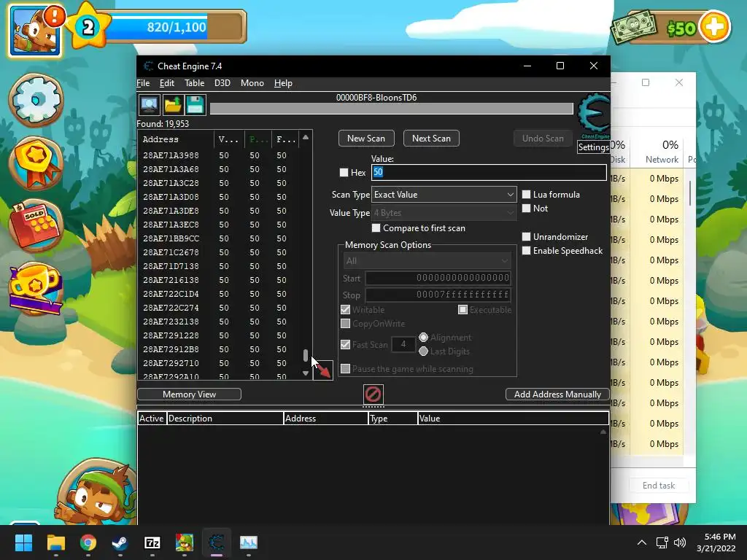Image resolution: width=747 pixels, height=560 pixels.
Task: Open Steam from the taskbar
Action: 120,542
